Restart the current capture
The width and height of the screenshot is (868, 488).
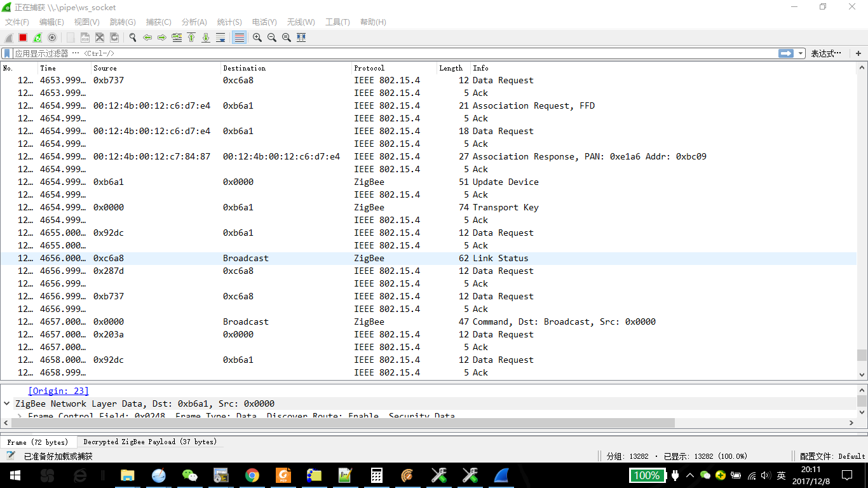tap(37, 37)
